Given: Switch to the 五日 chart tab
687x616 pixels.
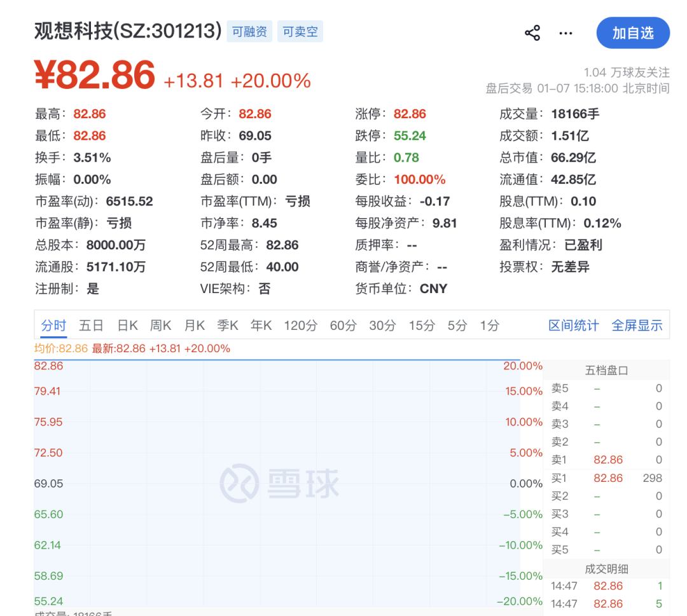Looking at the screenshot, I should (x=91, y=325).
